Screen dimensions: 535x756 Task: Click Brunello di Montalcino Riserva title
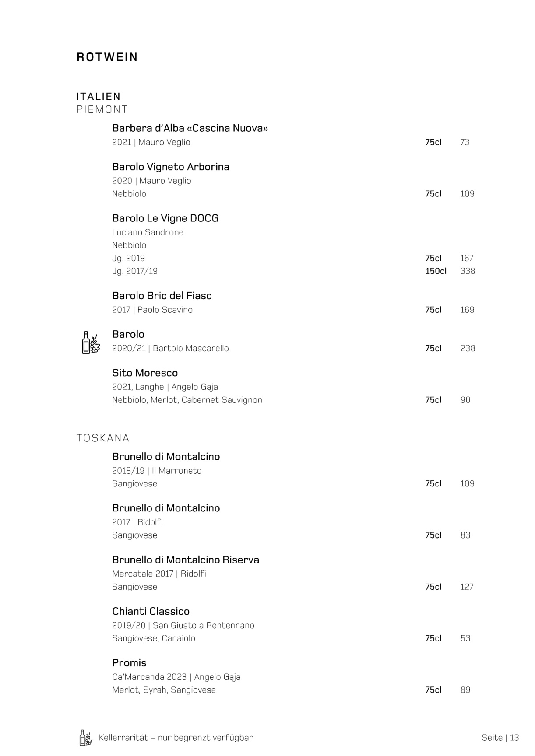tap(186, 560)
